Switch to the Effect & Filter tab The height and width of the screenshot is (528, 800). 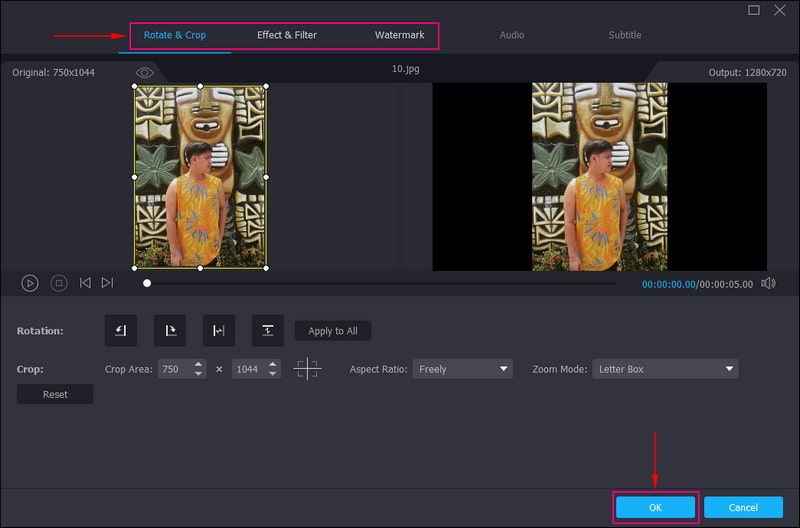click(x=287, y=35)
